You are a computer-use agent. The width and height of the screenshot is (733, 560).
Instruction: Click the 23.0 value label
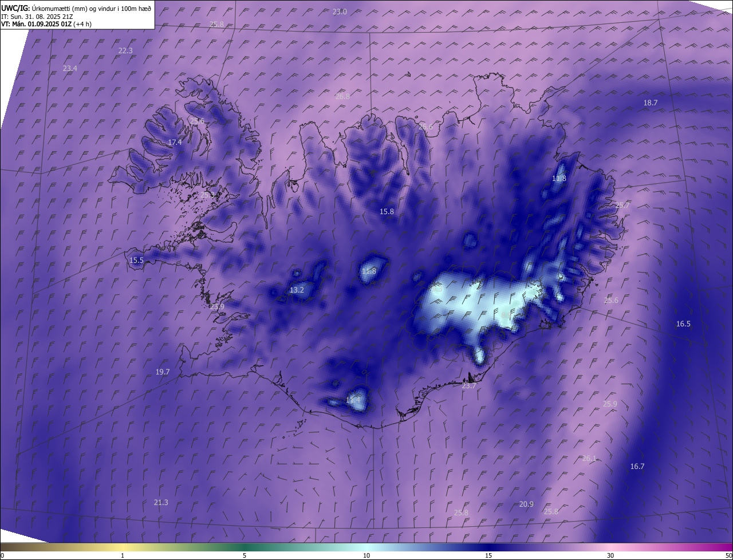[x=340, y=11]
